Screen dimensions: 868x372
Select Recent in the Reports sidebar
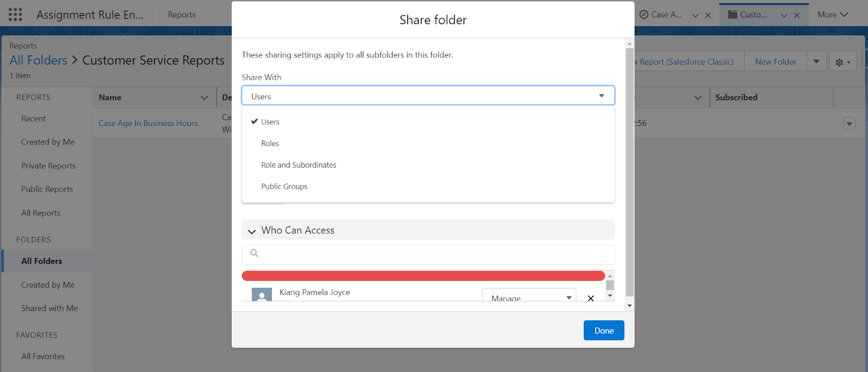[x=34, y=118]
